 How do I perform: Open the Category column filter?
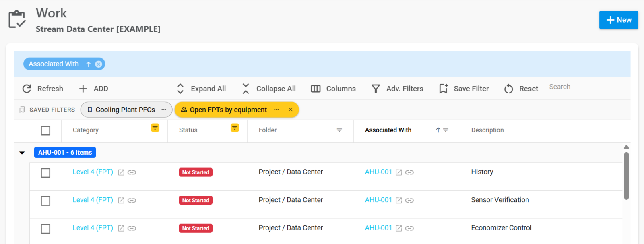pos(155,128)
